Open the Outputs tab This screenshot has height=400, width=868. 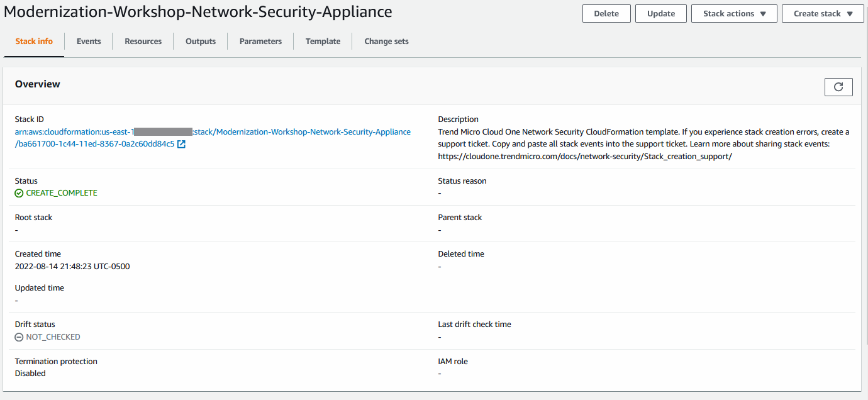pyautogui.click(x=201, y=42)
